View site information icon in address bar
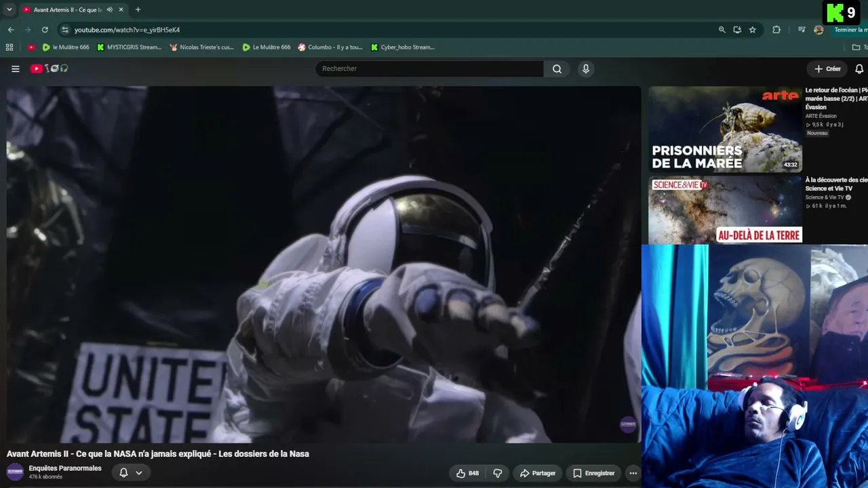868x488 pixels. coord(65,30)
